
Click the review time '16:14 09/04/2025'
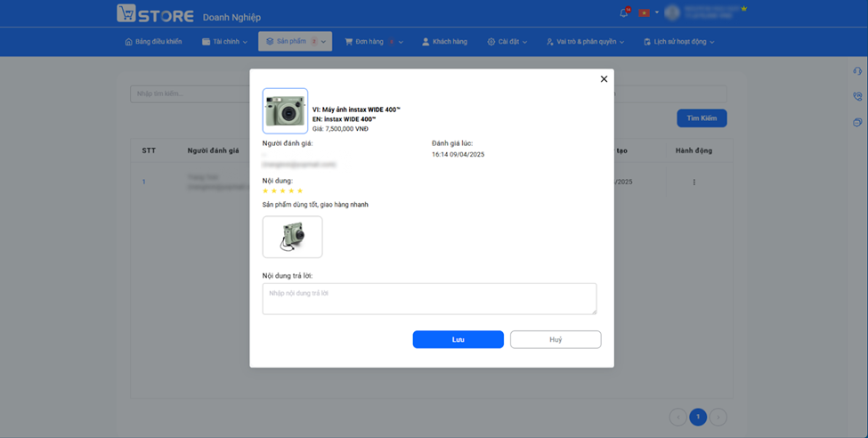458,155
